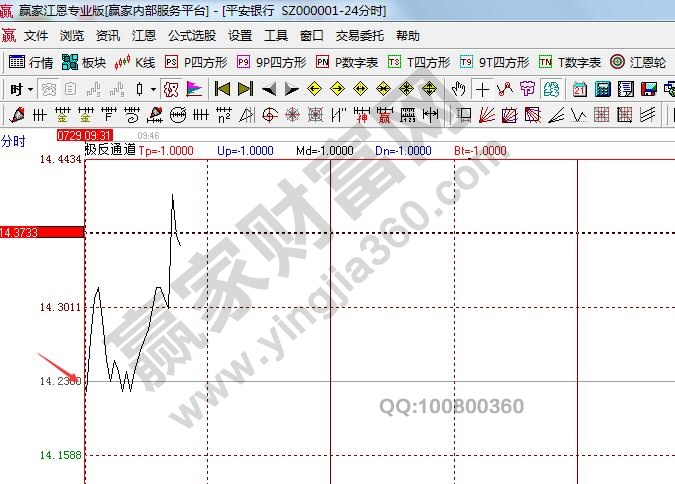Screen dimensions: 675x484
Task: Toggle the crosshair cursor button
Action: pos(483,89)
